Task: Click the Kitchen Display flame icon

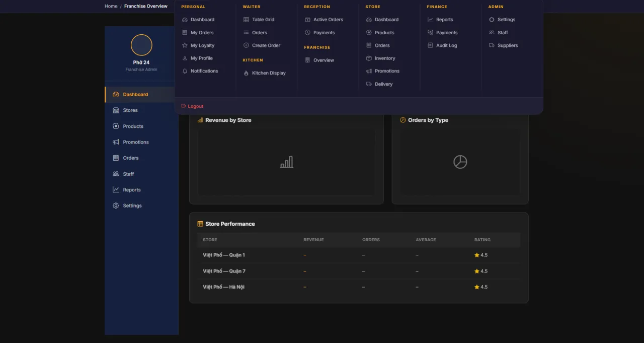Action: pos(246,73)
